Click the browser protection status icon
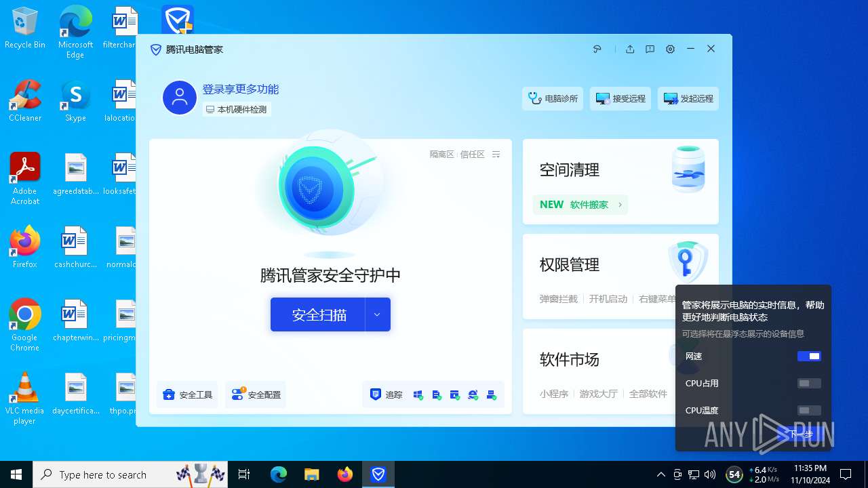Image resolution: width=868 pixels, height=488 pixels. pos(473,394)
